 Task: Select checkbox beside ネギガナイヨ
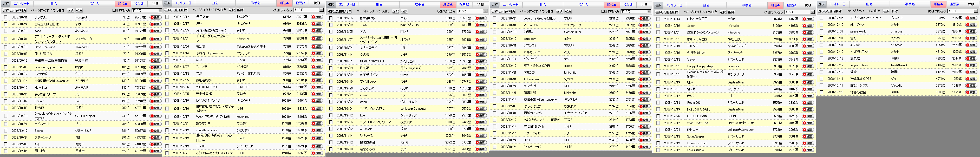(x=495, y=53)
